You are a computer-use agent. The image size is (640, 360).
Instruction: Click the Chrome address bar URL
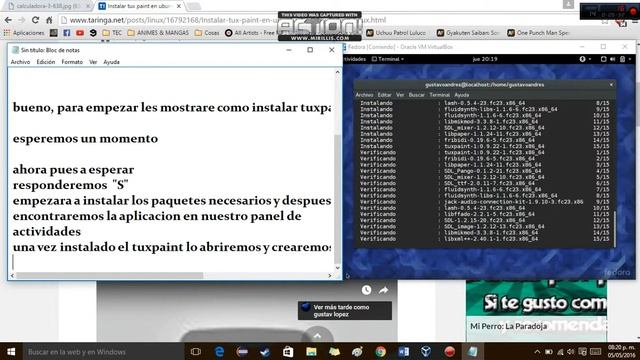click(x=227, y=20)
